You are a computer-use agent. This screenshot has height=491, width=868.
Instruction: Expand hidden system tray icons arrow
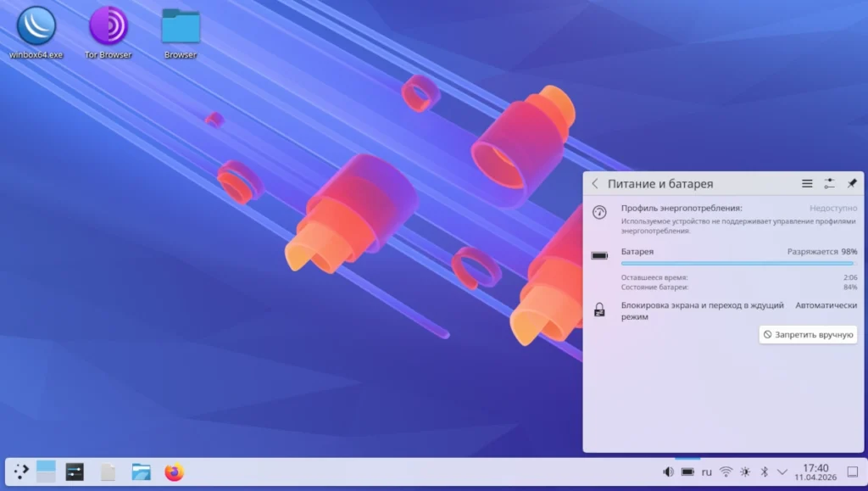782,472
